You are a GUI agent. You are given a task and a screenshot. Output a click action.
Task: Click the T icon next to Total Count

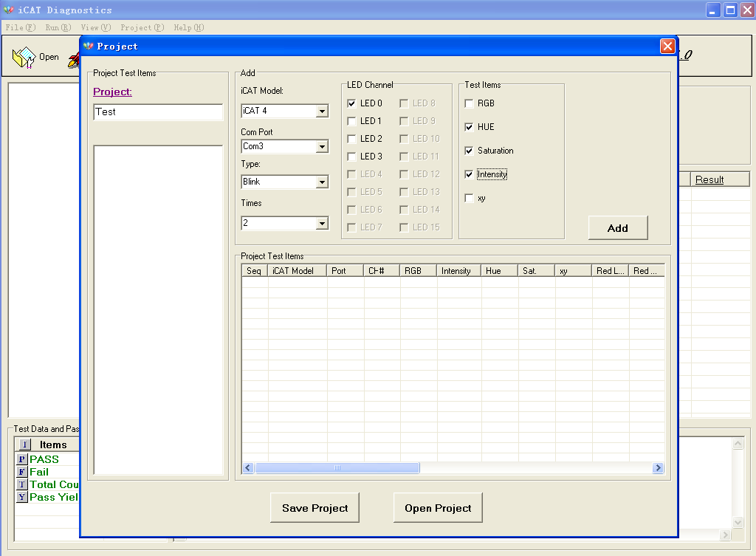click(21, 484)
